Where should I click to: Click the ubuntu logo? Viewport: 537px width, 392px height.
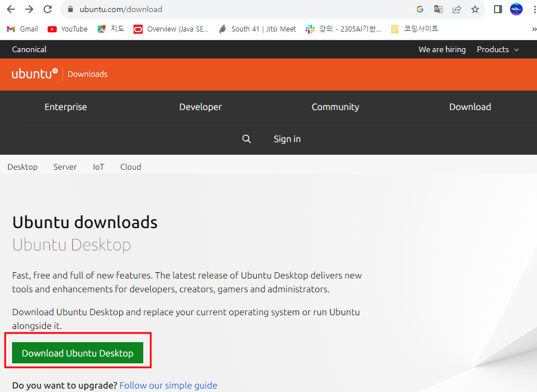[35, 73]
